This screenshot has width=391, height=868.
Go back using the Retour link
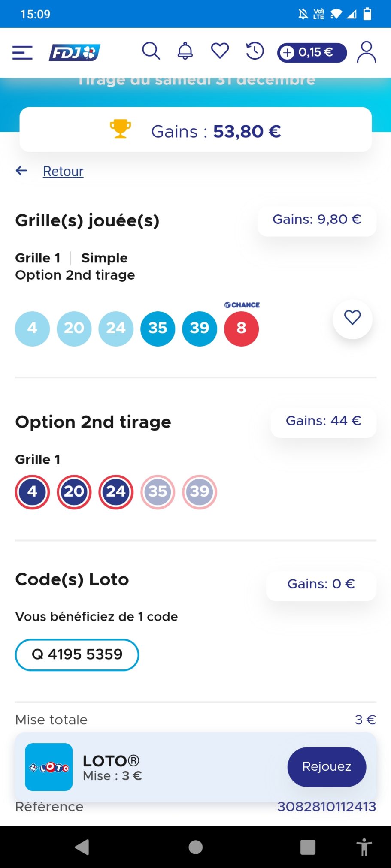coord(63,171)
